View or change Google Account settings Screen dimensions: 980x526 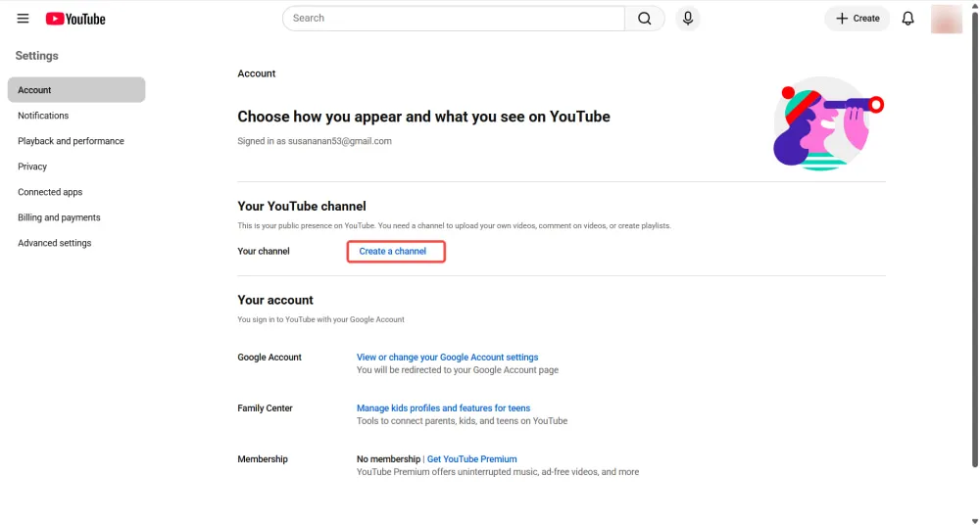click(x=447, y=358)
